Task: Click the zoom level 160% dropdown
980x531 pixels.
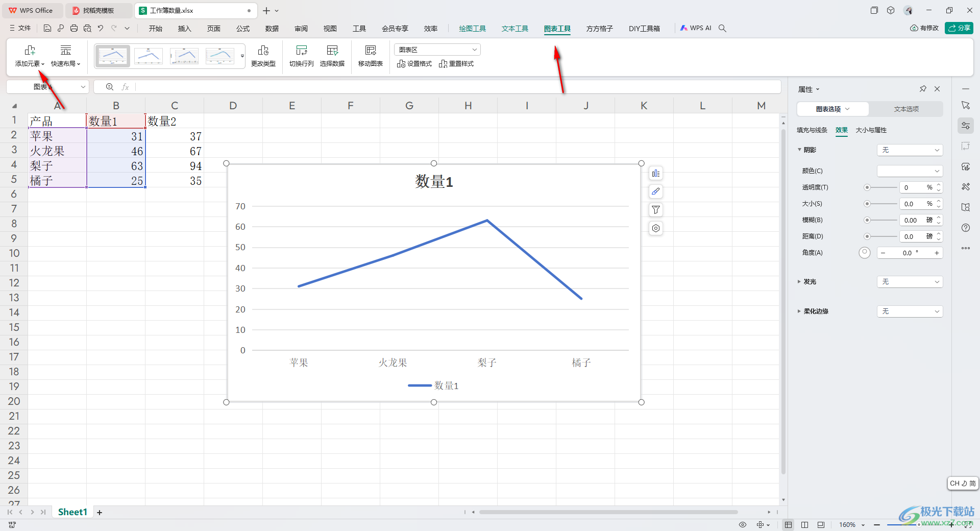Action: click(852, 525)
